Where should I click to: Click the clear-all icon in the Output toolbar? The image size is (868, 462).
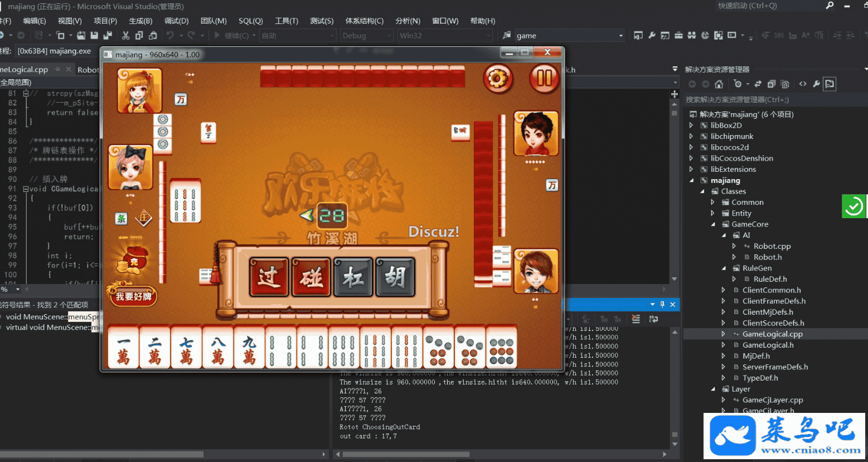636,319
